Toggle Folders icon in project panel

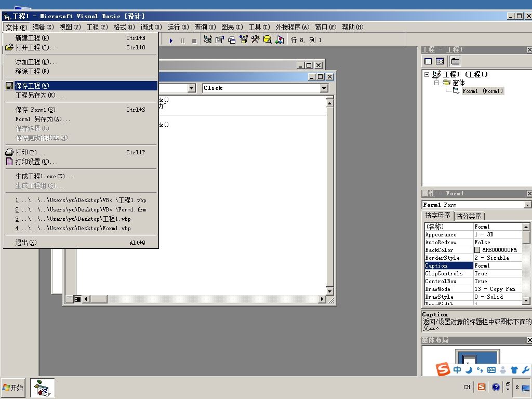(455, 61)
